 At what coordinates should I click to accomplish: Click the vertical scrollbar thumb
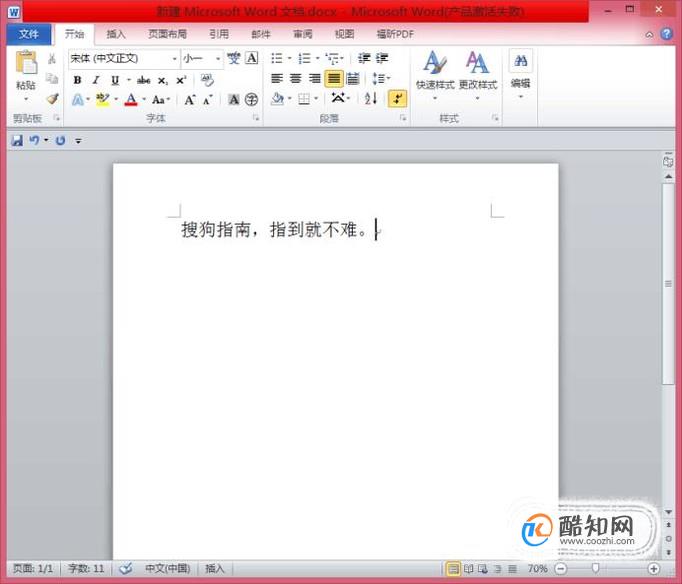668,284
